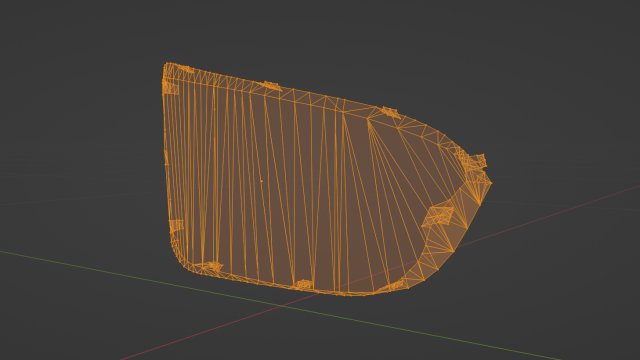The width and height of the screenshot is (640, 360).
Task: Click the mesh's small orange origin dot
Action: click(x=262, y=181)
